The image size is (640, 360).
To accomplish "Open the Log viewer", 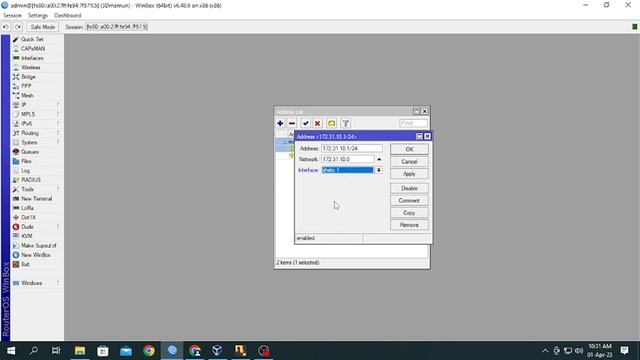I will [x=25, y=171].
